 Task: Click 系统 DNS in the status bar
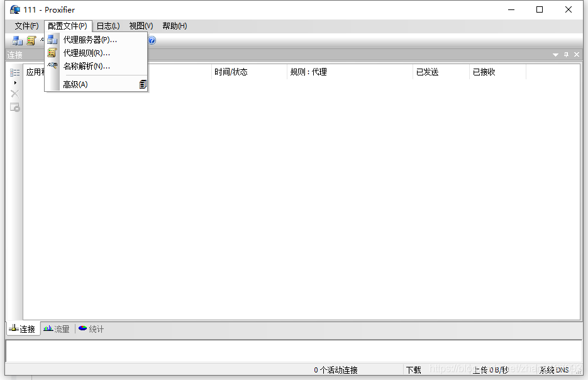coord(554,370)
